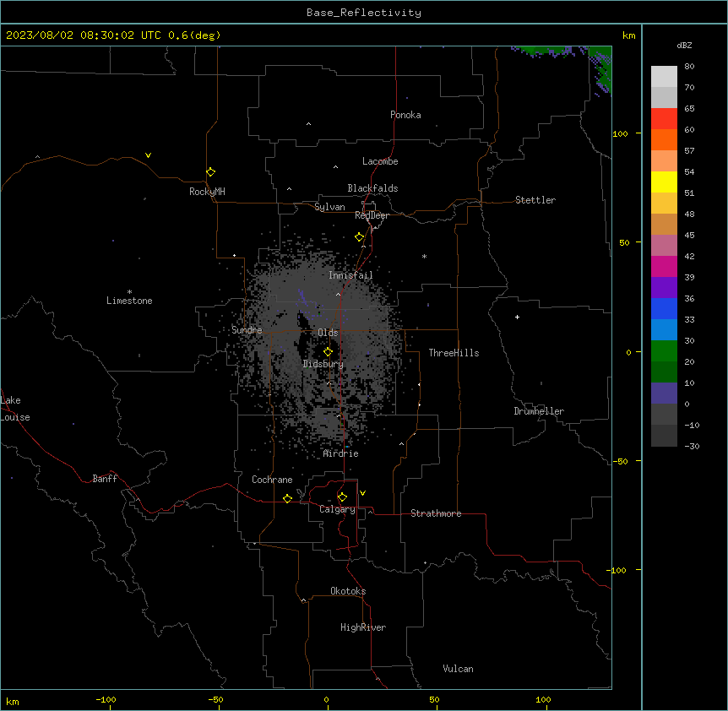Click the white asterisk east of Innisfail
The width and height of the screenshot is (728, 711).
[x=424, y=256]
